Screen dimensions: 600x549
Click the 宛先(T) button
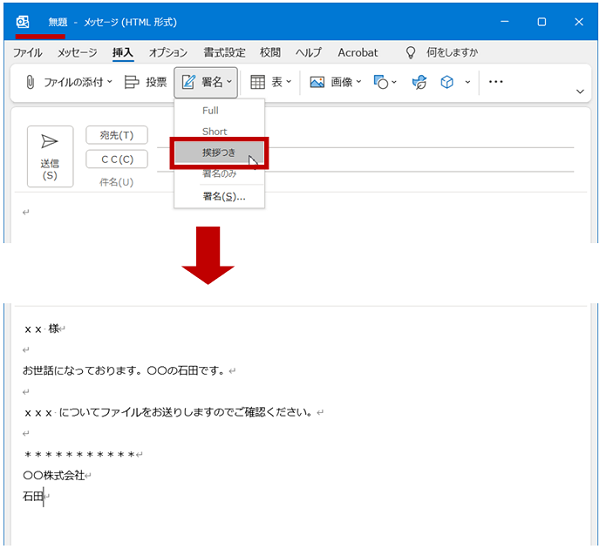116,135
